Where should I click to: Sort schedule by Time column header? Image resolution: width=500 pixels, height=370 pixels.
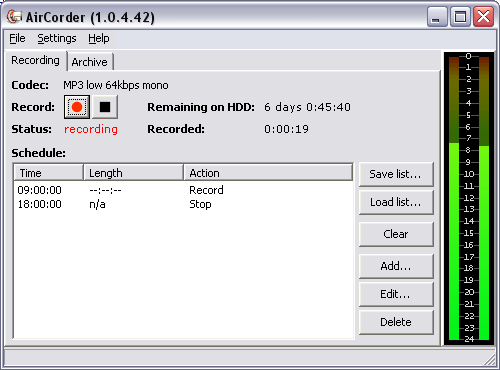click(x=48, y=173)
